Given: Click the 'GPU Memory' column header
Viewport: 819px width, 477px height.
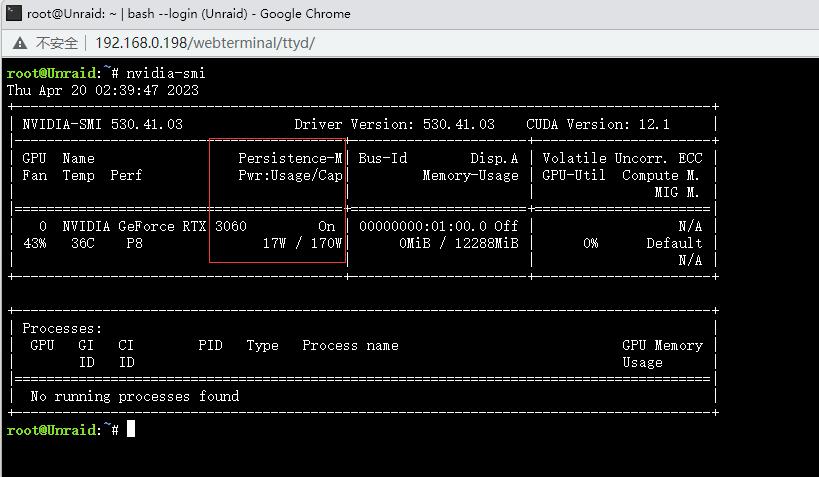Looking at the screenshot, I should [x=662, y=345].
